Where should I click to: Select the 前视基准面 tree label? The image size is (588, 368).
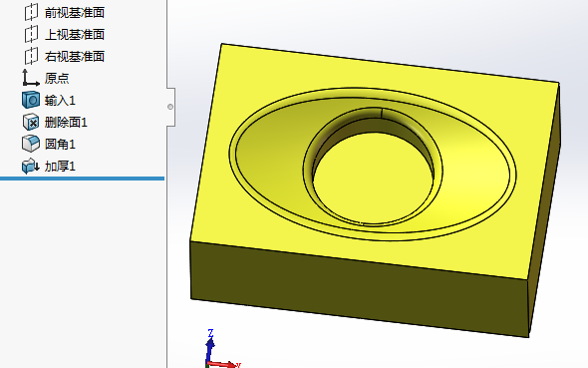pyautogui.click(x=75, y=13)
